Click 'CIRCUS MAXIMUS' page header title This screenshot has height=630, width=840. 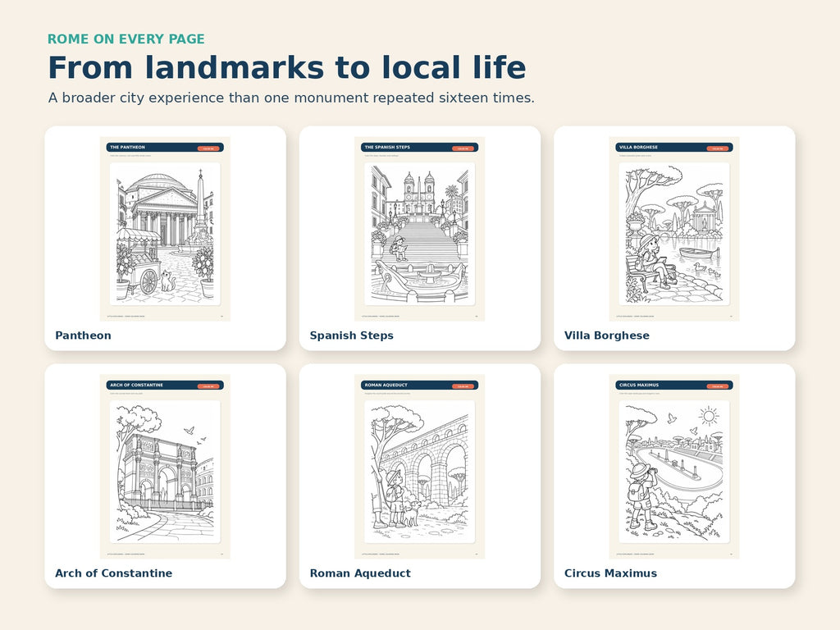click(x=639, y=386)
